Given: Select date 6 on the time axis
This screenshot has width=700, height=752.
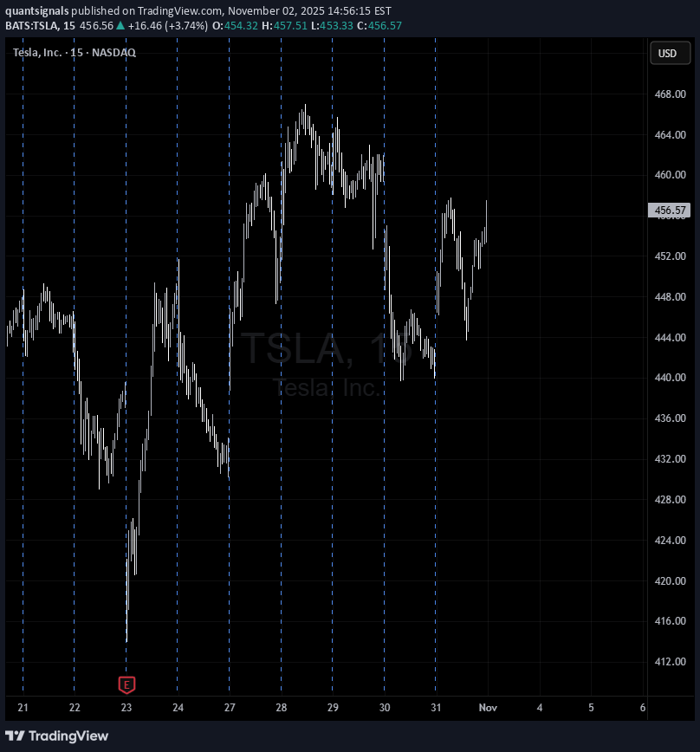Looking at the screenshot, I should [642, 708].
